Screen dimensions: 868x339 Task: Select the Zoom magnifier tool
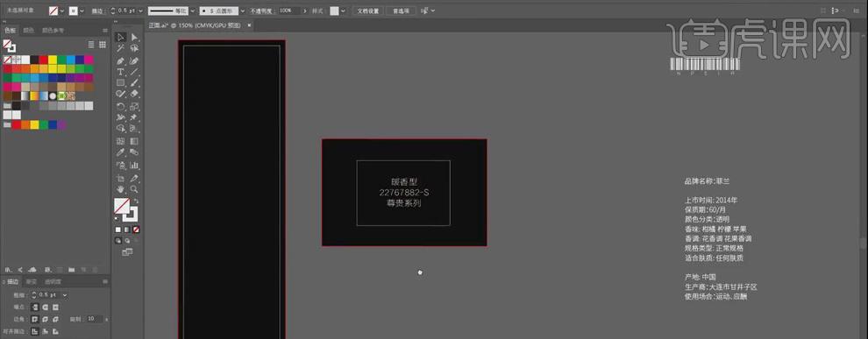[x=134, y=189]
